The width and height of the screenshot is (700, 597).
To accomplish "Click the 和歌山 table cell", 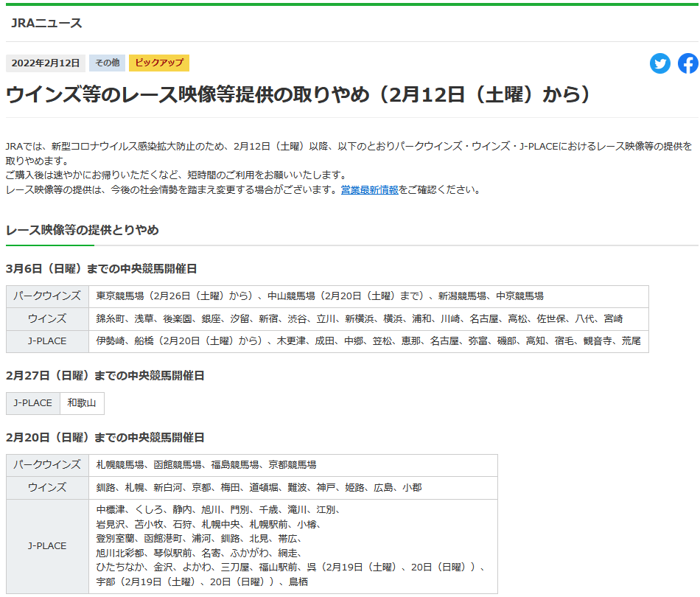I will 82,403.
